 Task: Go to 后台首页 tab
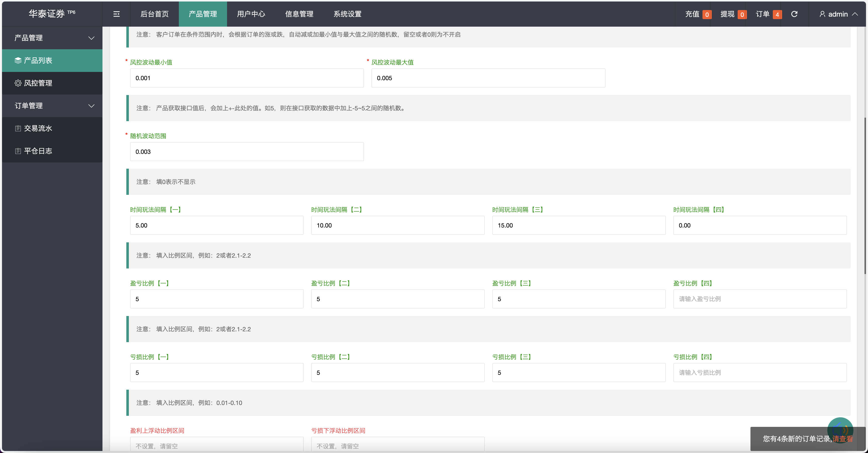(x=155, y=14)
